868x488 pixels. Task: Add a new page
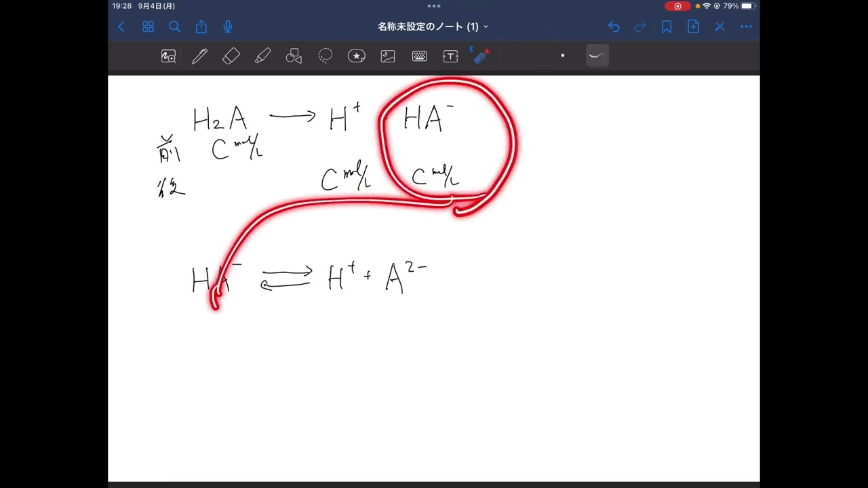tap(693, 26)
